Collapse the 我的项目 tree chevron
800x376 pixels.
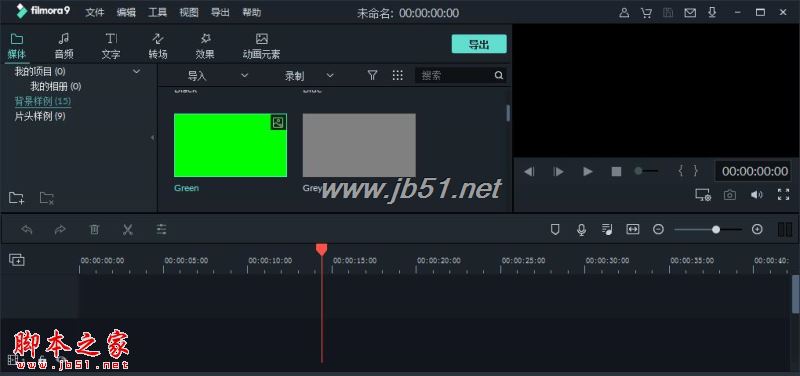(136, 71)
